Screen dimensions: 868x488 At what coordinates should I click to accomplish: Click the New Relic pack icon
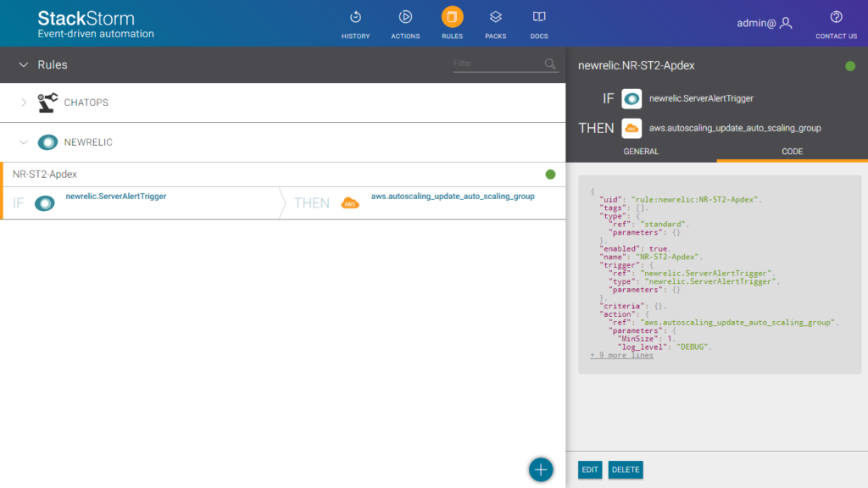tap(47, 142)
